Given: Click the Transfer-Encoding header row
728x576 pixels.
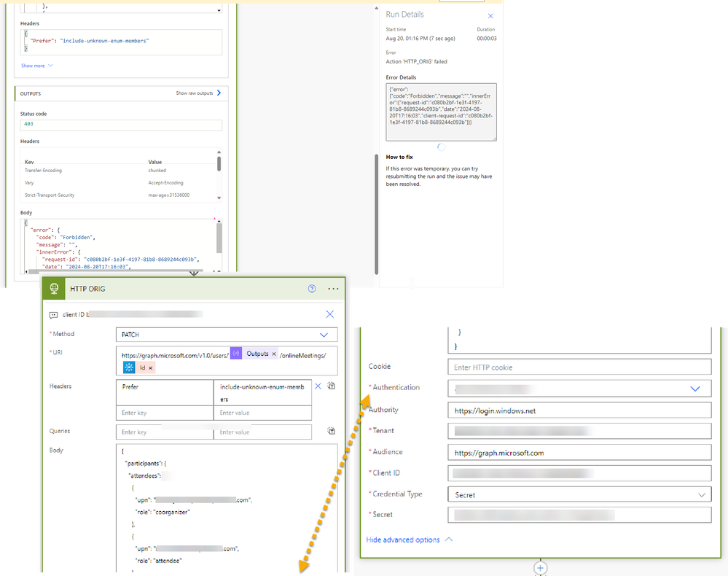Looking at the screenshot, I should pyautogui.click(x=118, y=171).
